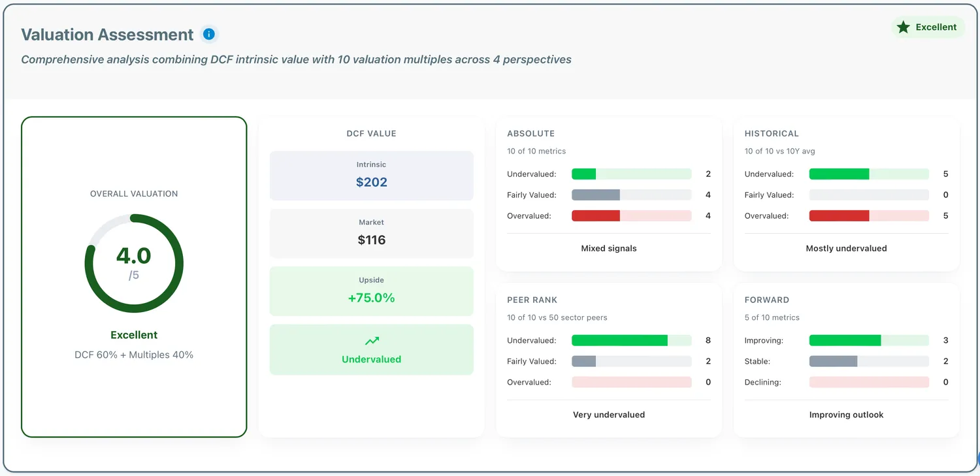The image size is (980, 476).
Task: Click the trending-up arrow icon above Undervalued
Action: pos(372,341)
